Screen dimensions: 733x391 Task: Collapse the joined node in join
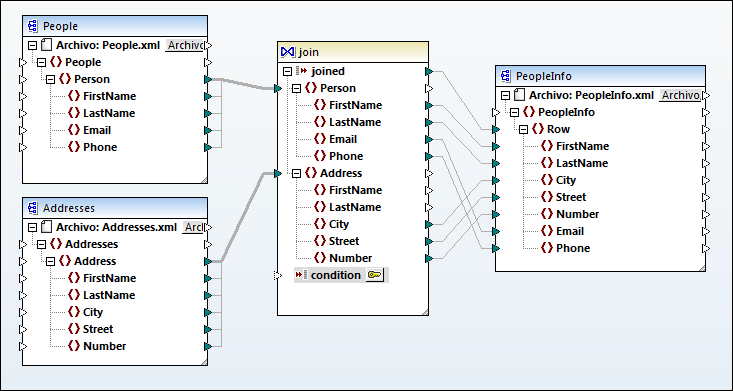[x=287, y=72]
